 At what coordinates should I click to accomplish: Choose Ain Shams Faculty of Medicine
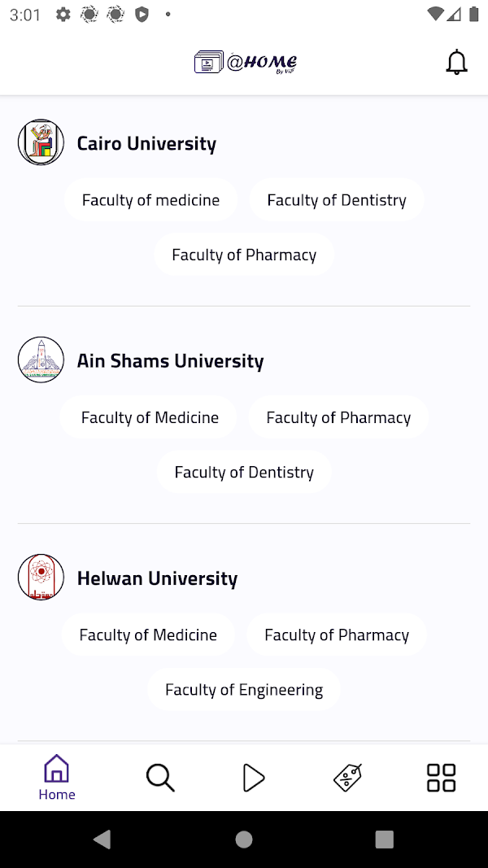tap(150, 417)
